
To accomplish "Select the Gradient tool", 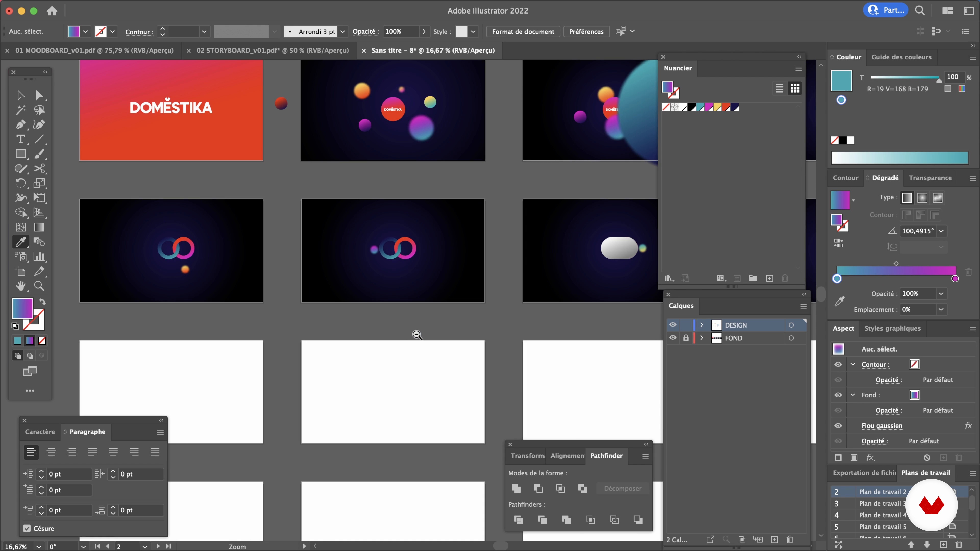I will pos(39,227).
